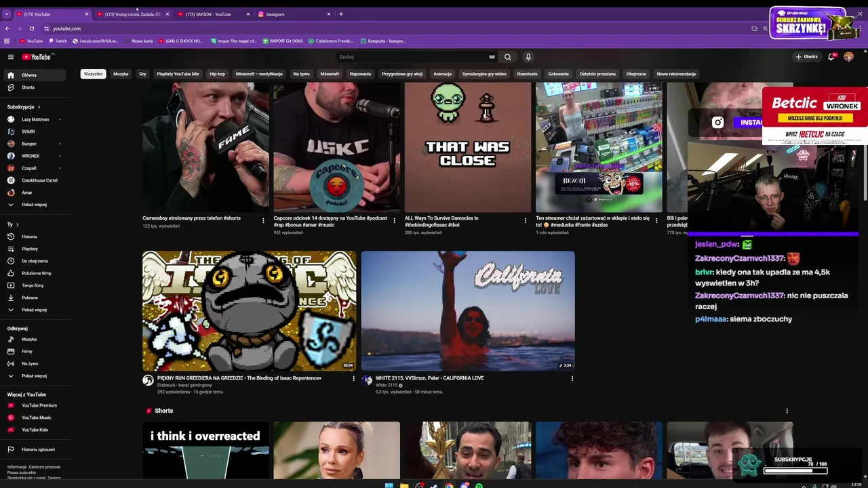868x488 pixels.
Task: Click the YouTube logo
Action: [x=37, y=57]
